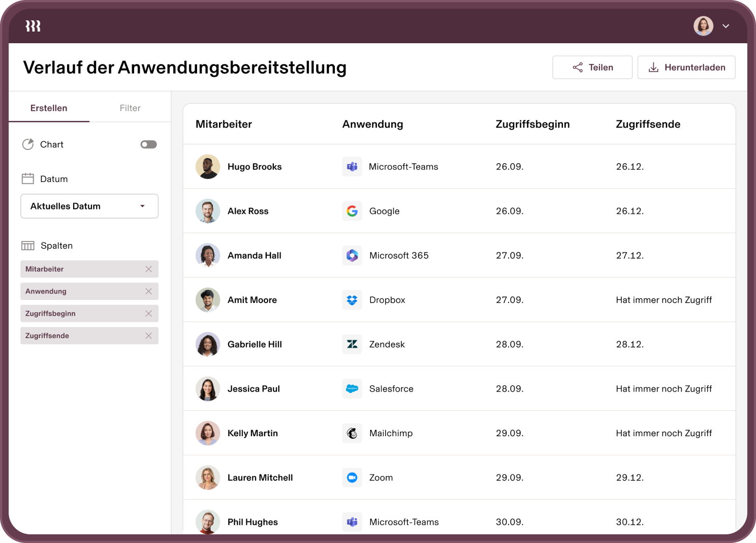Click the Google app icon
This screenshot has height=543, width=756.
click(x=352, y=211)
